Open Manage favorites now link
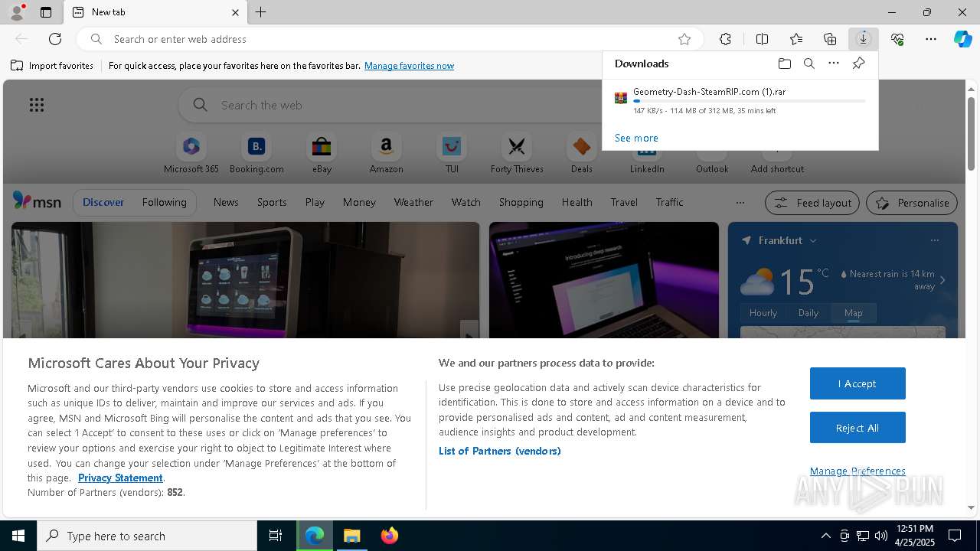The height and width of the screenshot is (551, 980). (x=409, y=66)
